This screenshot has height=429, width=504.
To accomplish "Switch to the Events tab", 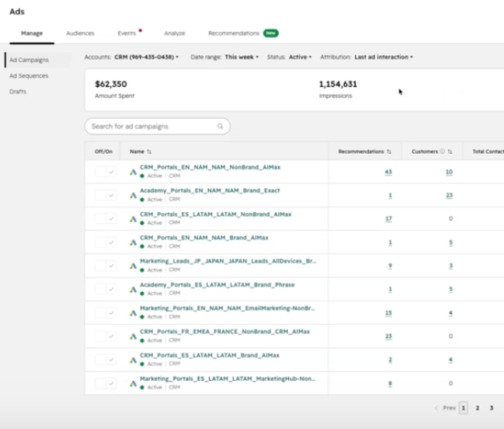I will (x=127, y=33).
